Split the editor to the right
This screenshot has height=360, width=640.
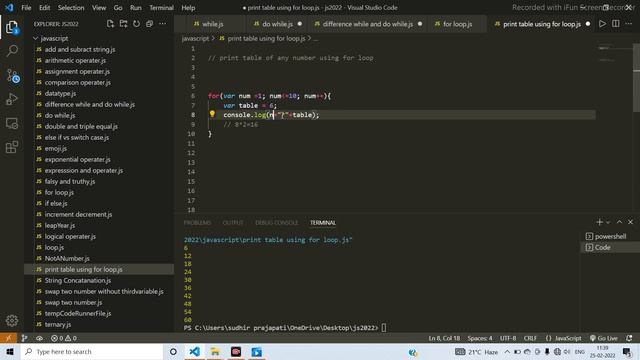[x=616, y=24]
